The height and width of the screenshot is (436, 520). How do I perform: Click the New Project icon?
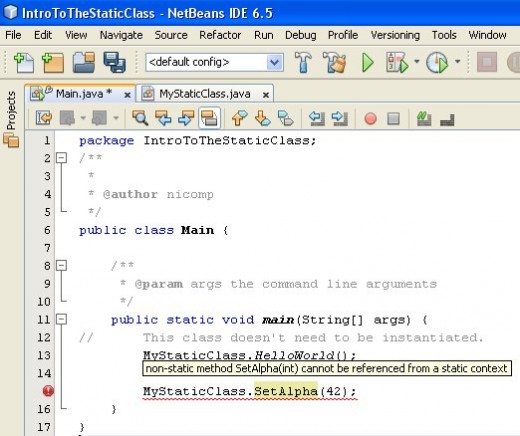tap(53, 62)
